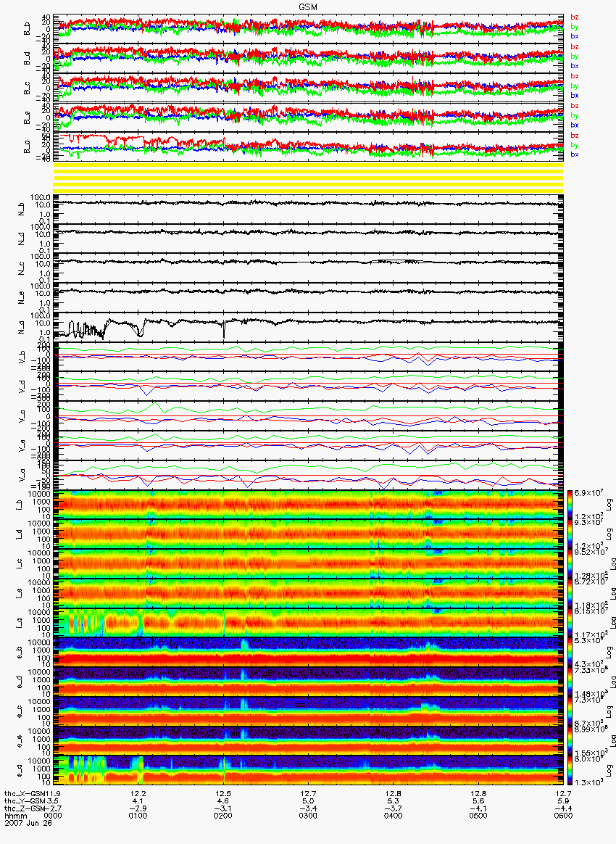Viewport: 616px width, 844px height.
Task: Select the B_a panel axis label
Action: pos(27,147)
